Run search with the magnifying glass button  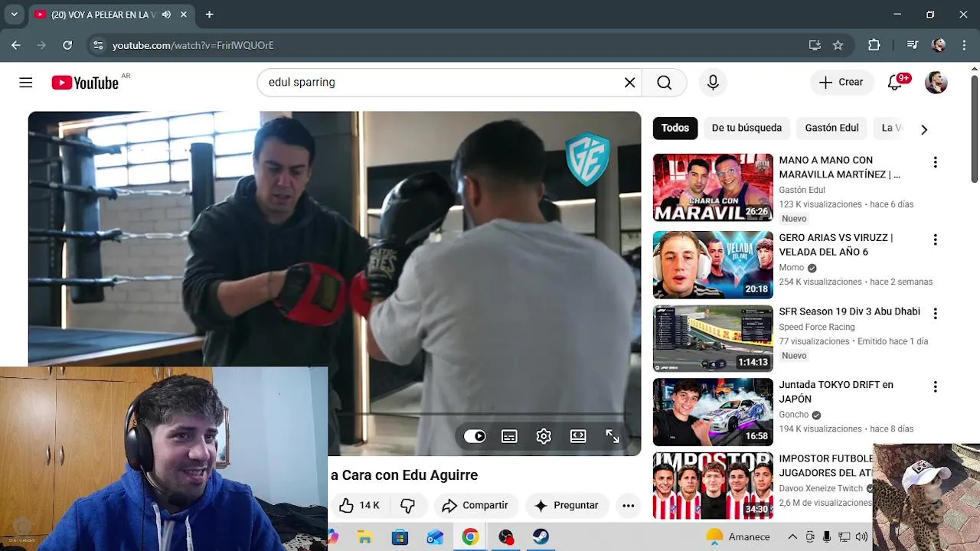[664, 83]
